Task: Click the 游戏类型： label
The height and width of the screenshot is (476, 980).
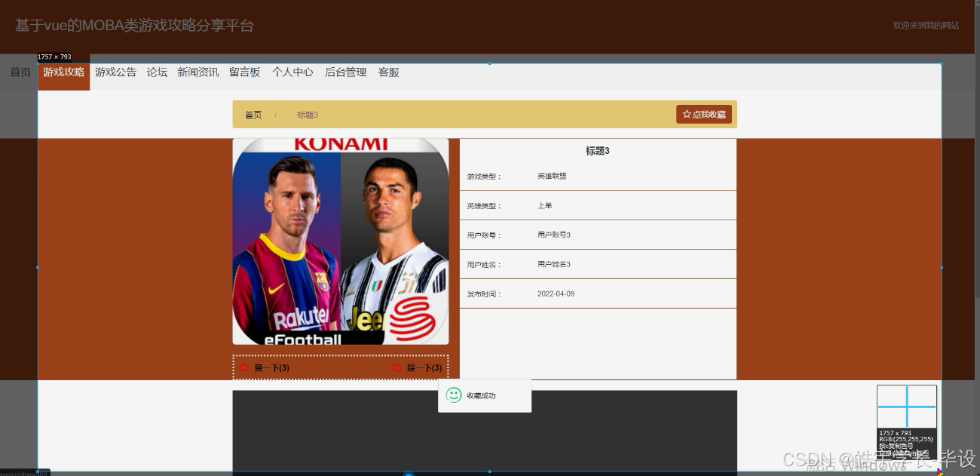Action: 484,176
